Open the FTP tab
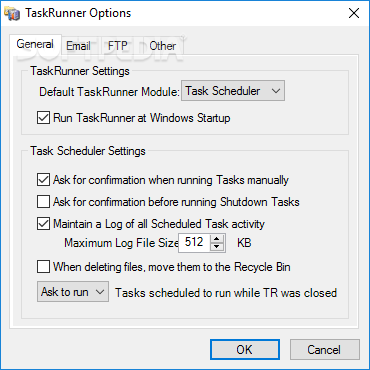Screen dimensions: 370x370 pos(118,46)
